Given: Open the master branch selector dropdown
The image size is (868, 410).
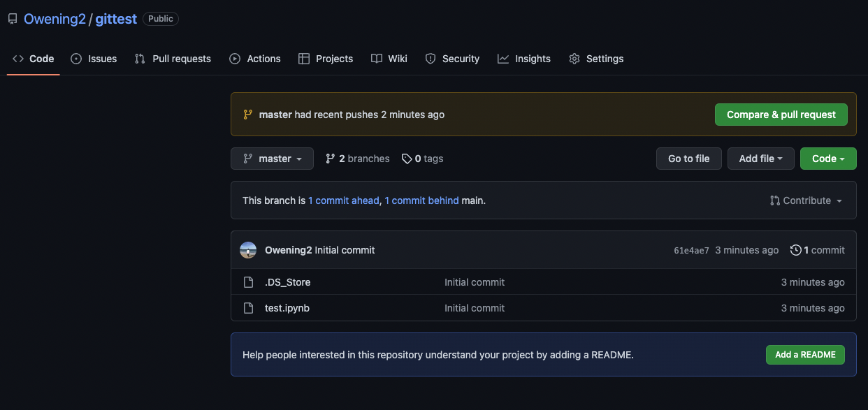Looking at the screenshot, I should [273, 159].
